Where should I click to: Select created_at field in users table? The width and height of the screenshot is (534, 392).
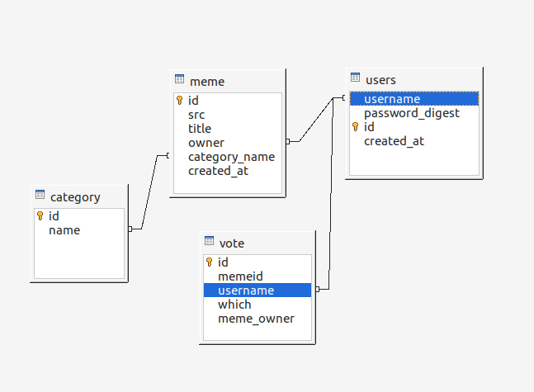[414, 141]
